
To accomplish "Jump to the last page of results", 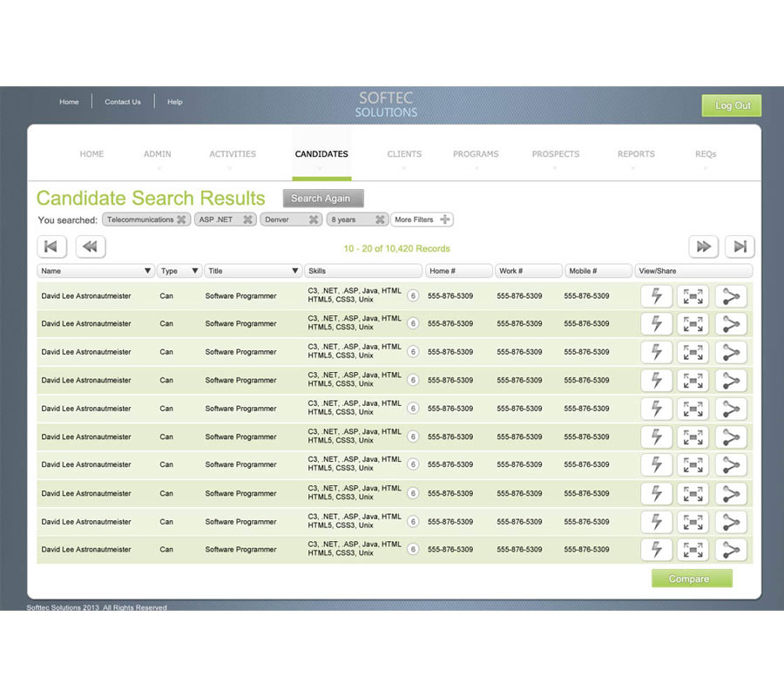I will point(740,247).
